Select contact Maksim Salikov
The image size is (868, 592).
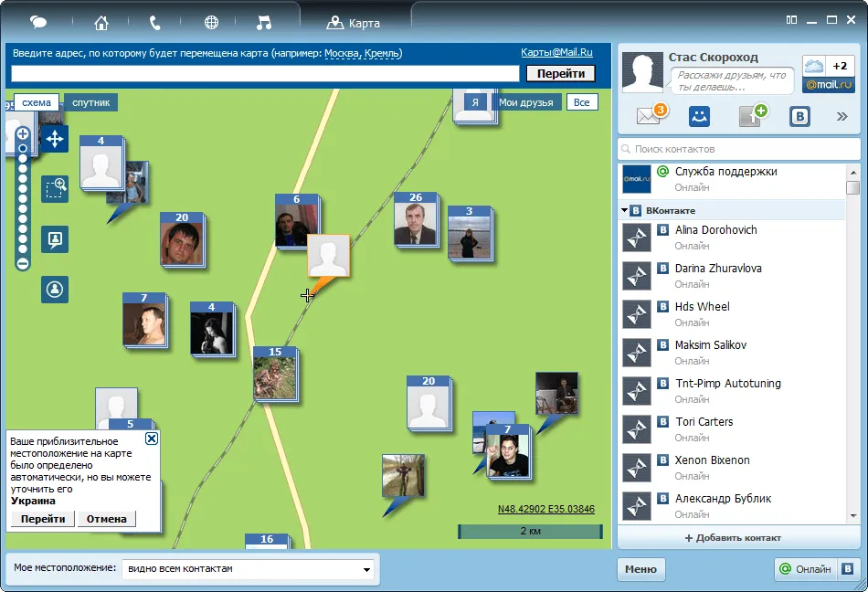pos(732,353)
